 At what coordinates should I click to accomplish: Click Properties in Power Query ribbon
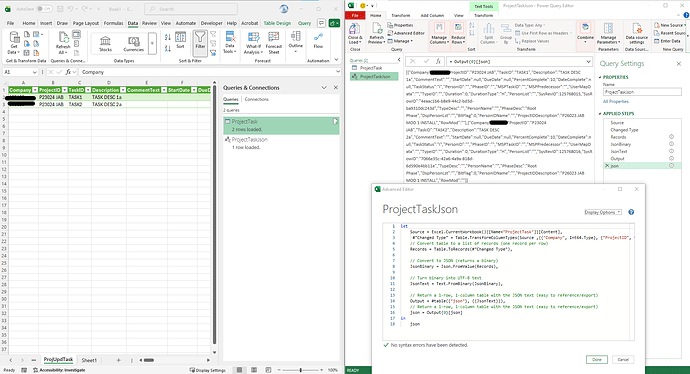pyautogui.click(x=400, y=25)
